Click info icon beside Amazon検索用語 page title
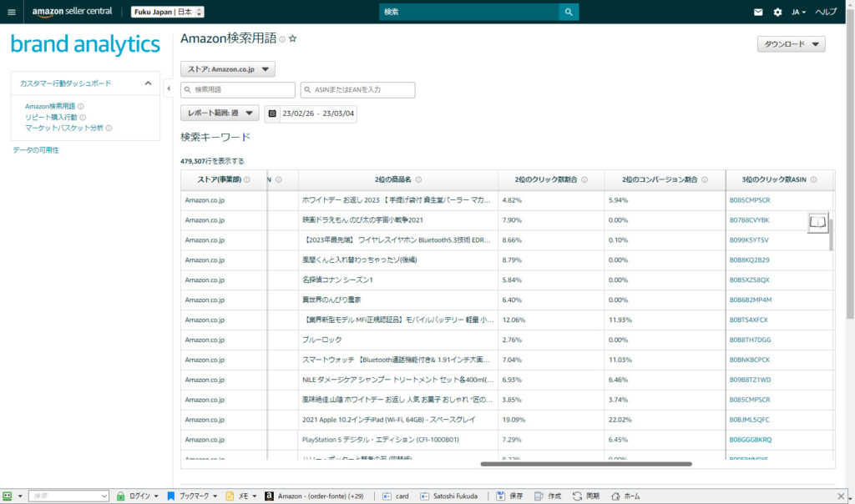Viewport: 855px width, 504px height. tap(282, 39)
